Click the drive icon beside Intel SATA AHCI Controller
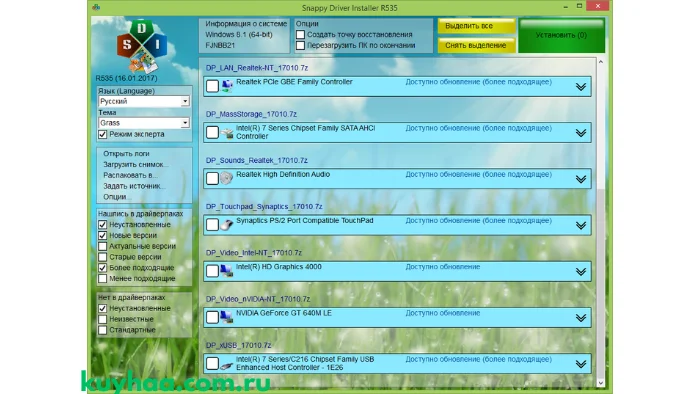Image resolution: width=700 pixels, height=394 pixels. [227, 133]
